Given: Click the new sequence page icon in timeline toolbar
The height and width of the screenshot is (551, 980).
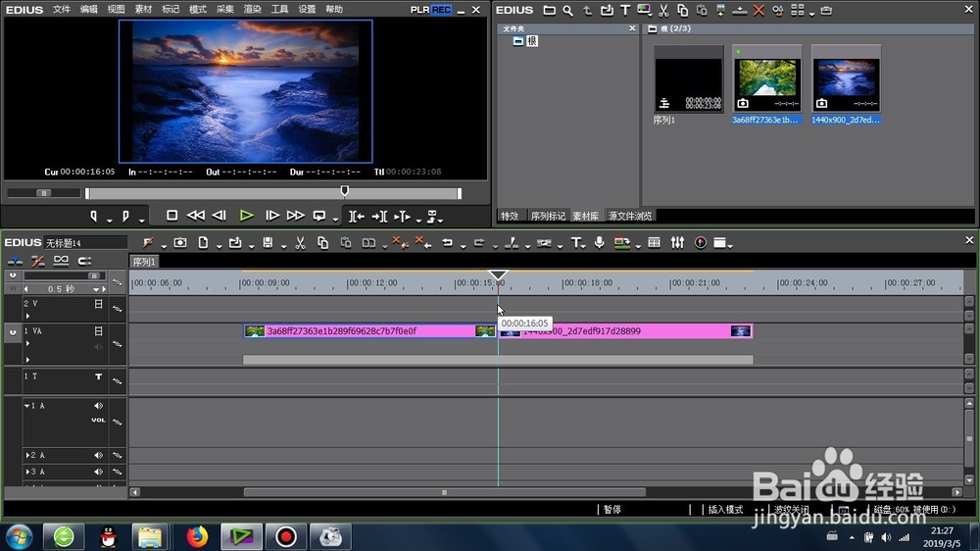Looking at the screenshot, I should coord(203,243).
